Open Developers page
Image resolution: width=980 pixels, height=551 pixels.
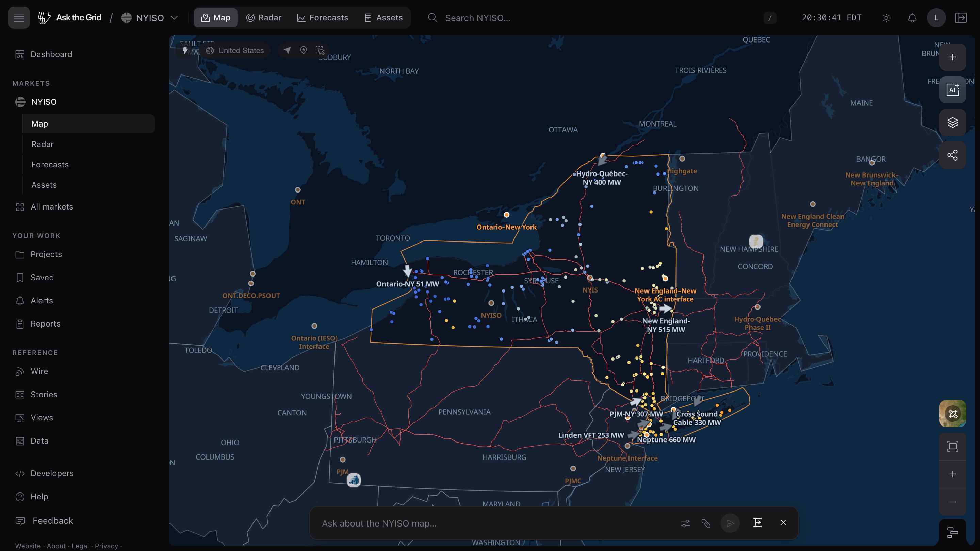pos(84,473)
